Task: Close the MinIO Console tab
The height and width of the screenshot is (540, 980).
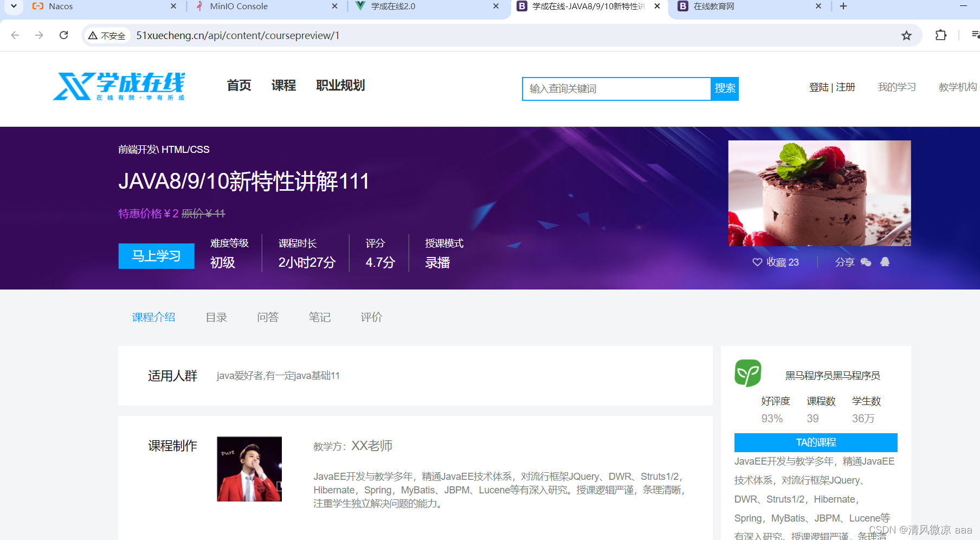Action: (334, 7)
